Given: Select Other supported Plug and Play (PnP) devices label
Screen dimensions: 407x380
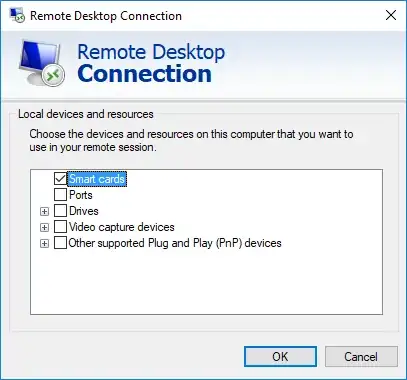Looking at the screenshot, I should coord(175,243).
